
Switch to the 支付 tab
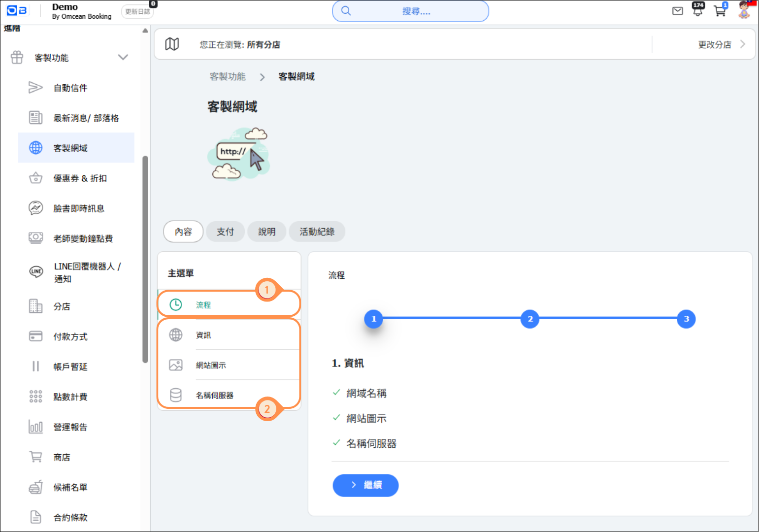point(225,232)
